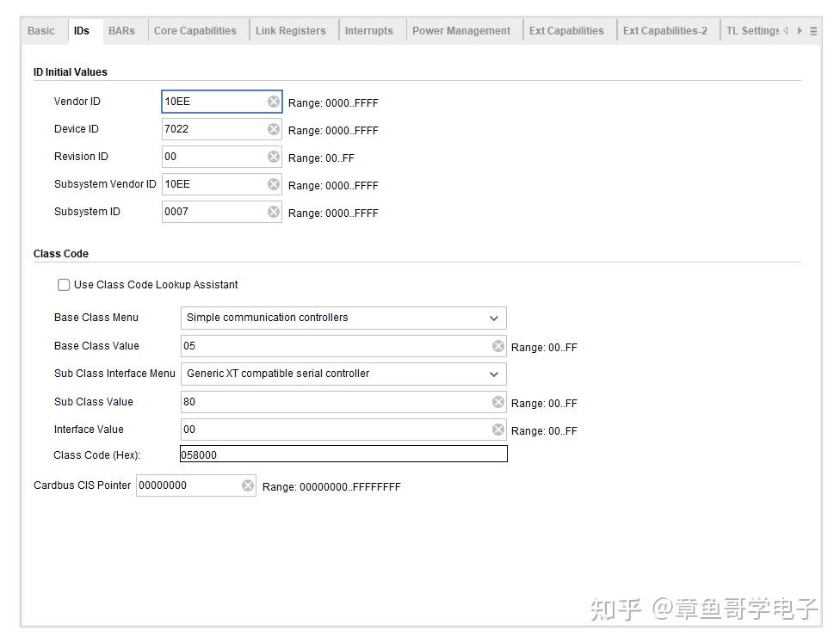Open the tab list menu icon

(813, 31)
